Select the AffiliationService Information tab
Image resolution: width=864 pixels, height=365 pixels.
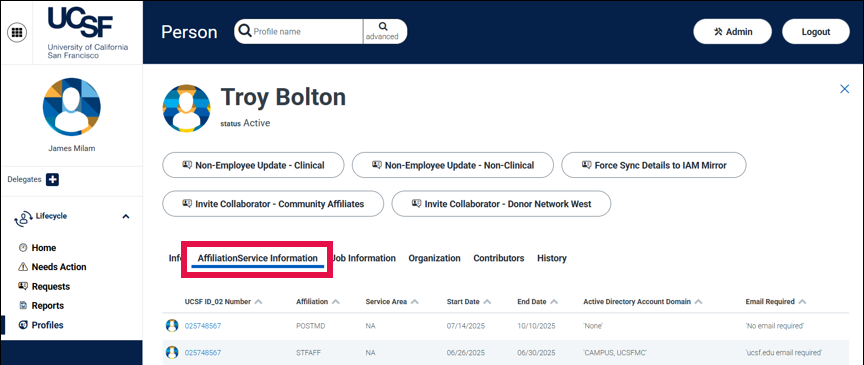[x=257, y=258]
